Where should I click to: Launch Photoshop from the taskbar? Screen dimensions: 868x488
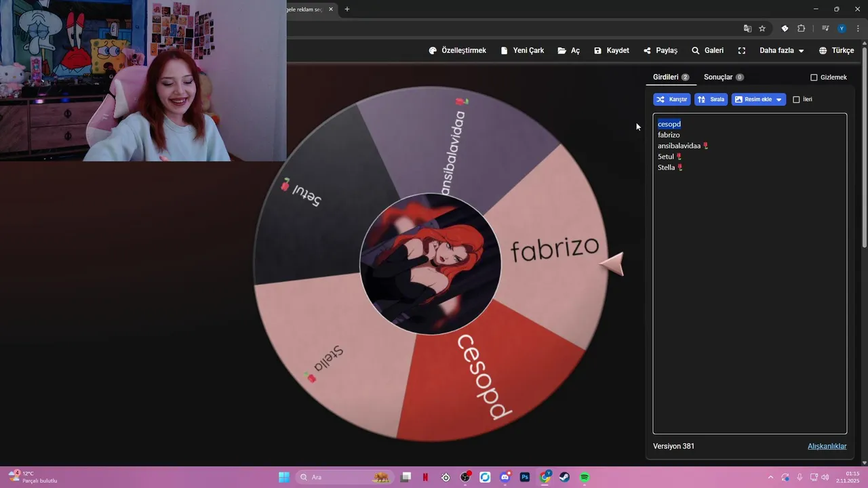(525, 477)
